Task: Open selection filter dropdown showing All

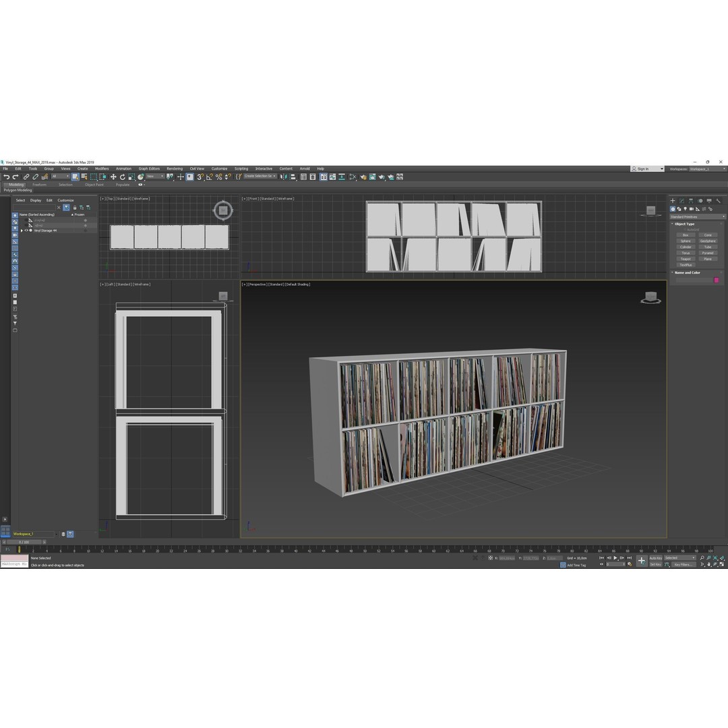Action: 61,177
